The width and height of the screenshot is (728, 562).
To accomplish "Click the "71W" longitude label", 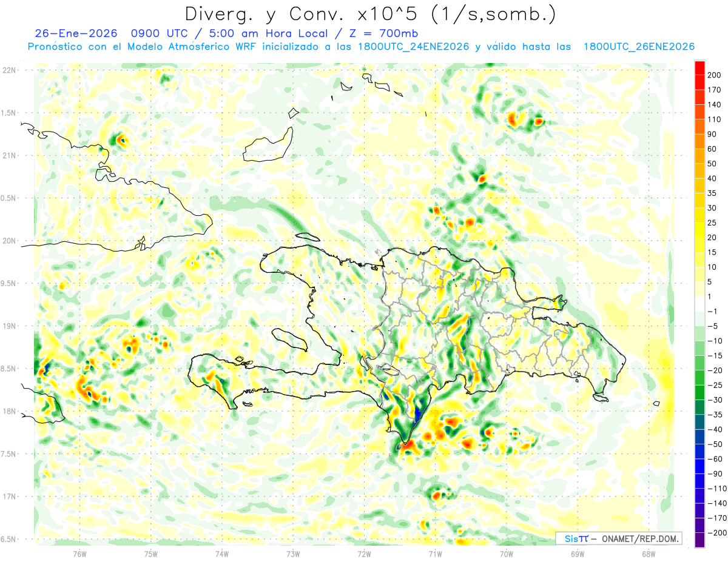I will (x=435, y=554).
